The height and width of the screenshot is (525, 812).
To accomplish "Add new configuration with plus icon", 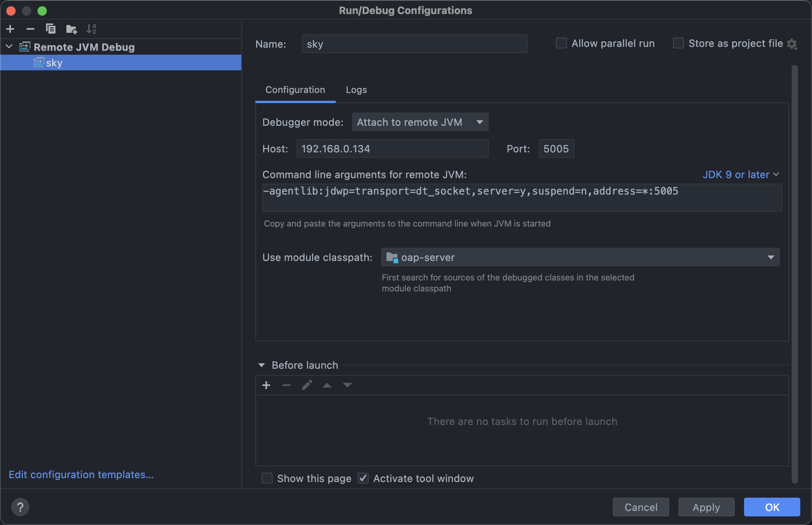I will (x=11, y=29).
